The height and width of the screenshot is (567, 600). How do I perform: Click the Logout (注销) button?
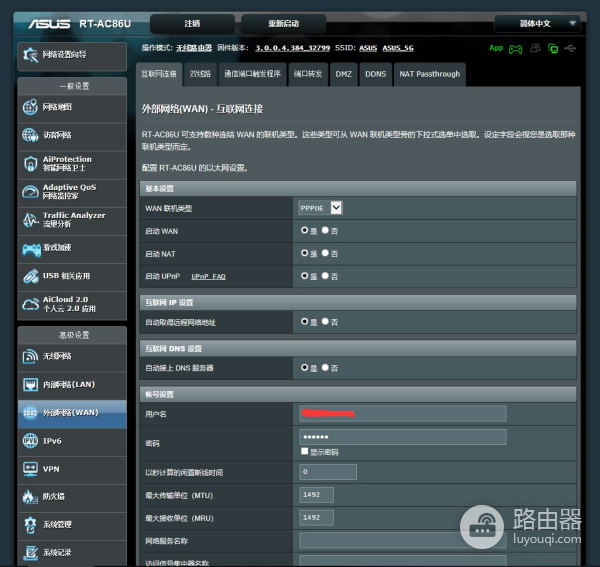click(x=192, y=24)
